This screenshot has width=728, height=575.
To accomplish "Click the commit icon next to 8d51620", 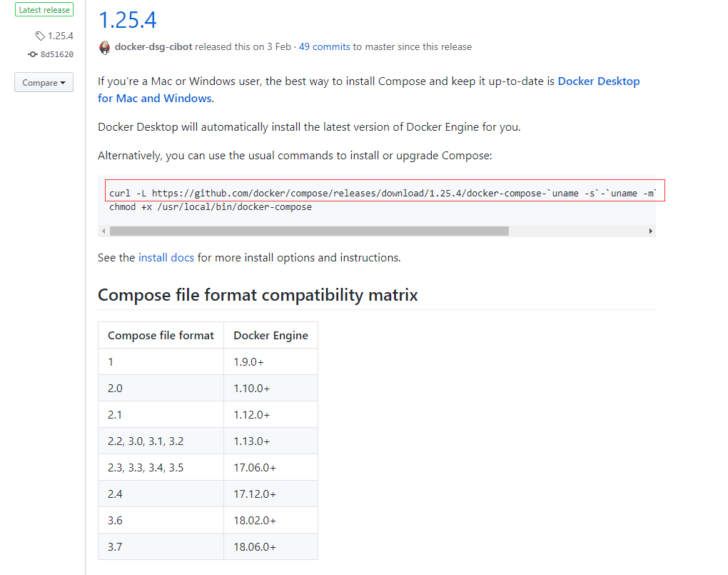I will click(33, 54).
